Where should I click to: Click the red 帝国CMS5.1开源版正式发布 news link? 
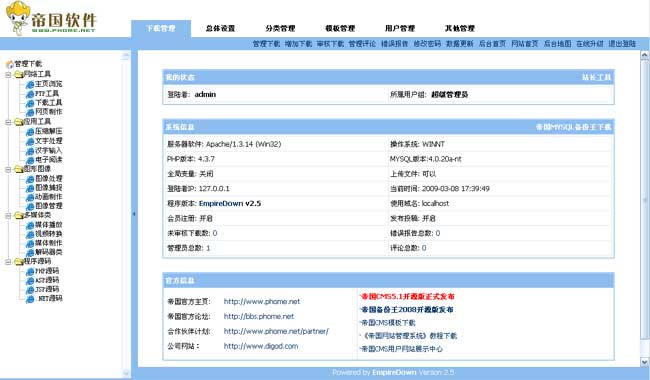coord(408,297)
